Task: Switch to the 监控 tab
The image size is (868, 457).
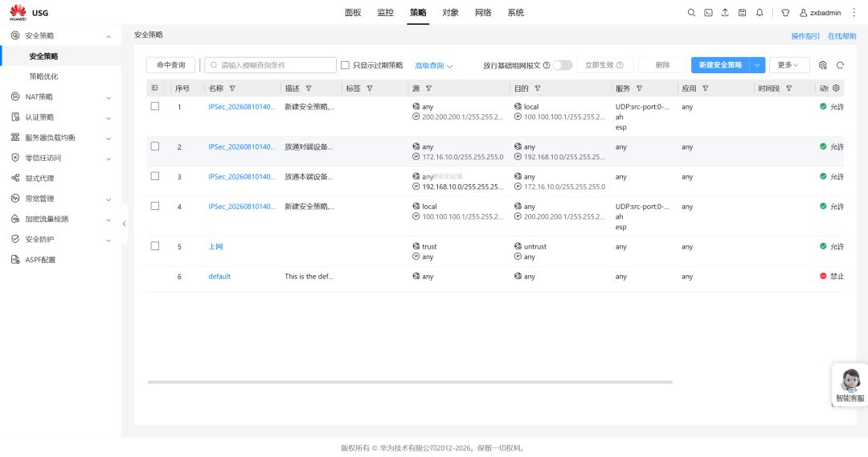Action: [x=385, y=12]
